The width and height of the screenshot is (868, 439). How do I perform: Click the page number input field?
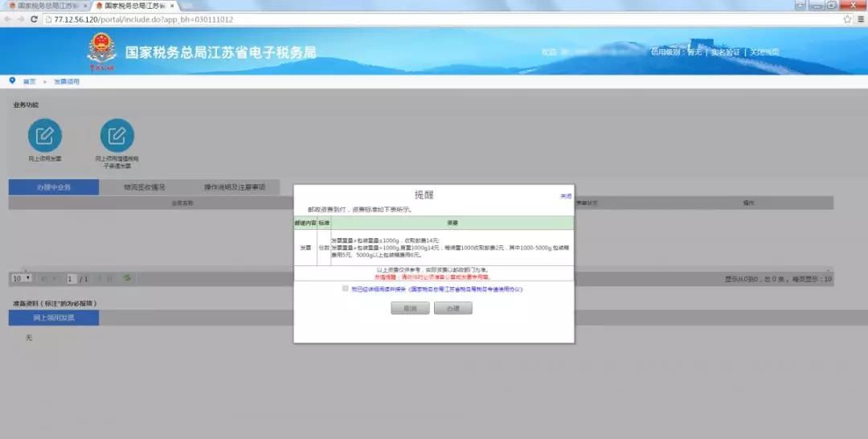click(x=71, y=279)
